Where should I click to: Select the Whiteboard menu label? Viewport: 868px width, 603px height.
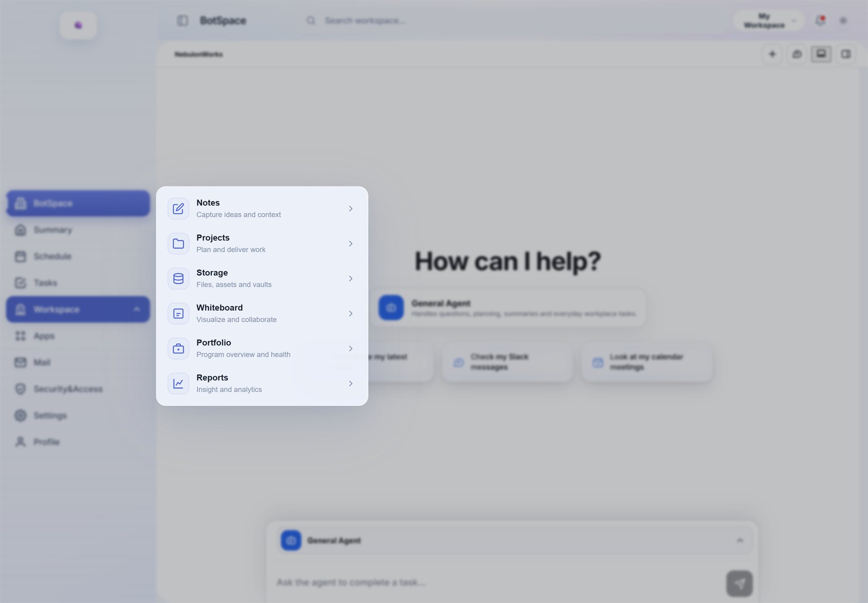pos(219,308)
